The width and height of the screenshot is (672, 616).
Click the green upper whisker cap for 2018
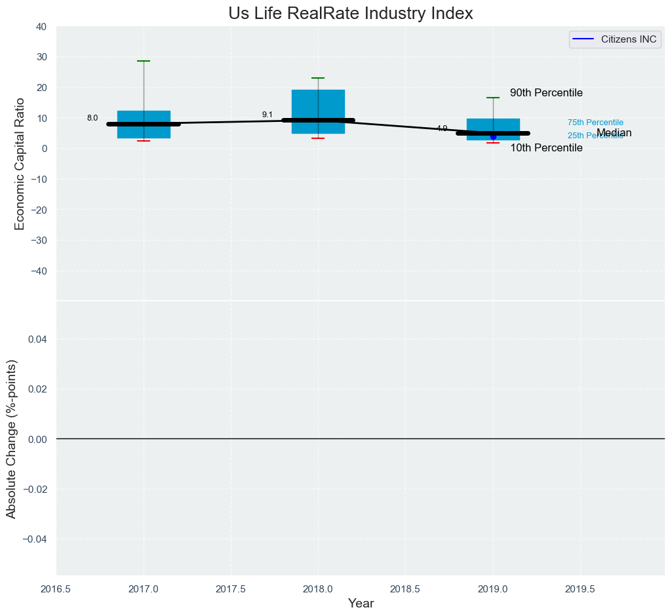[x=318, y=78]
